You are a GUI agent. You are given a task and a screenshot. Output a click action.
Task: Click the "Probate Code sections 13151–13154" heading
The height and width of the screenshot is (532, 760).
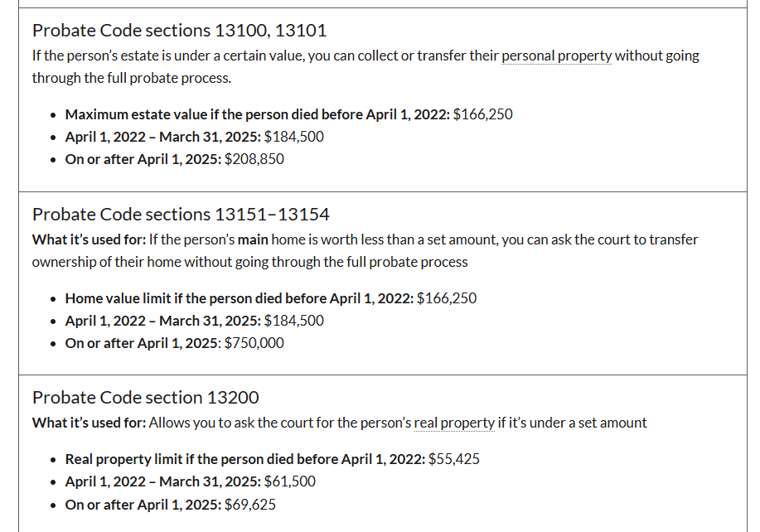tap(181, 215)
